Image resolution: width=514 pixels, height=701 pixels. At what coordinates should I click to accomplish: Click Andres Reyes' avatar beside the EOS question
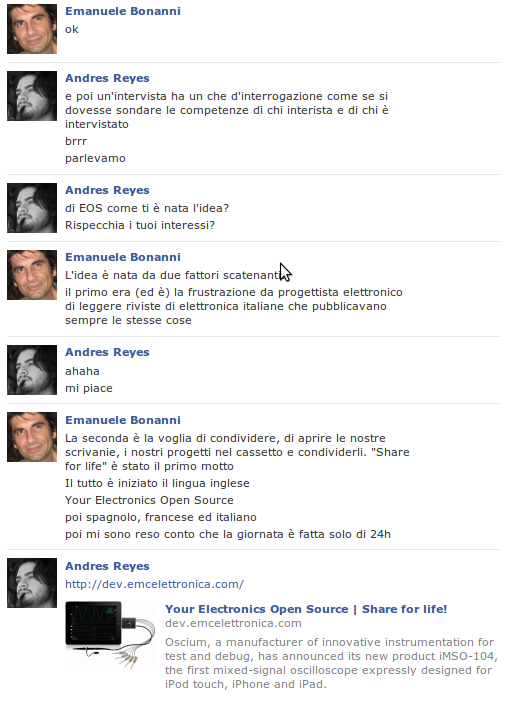pyautogui.click(x=32, y=208)
